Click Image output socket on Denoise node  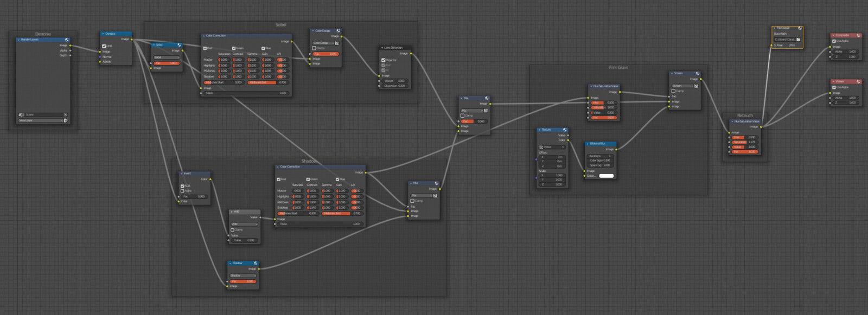coord(132,39)
